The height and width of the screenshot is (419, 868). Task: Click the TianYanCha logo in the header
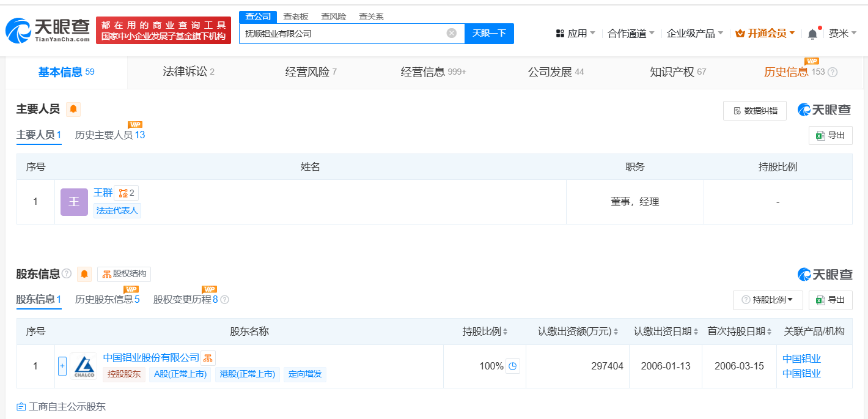coord(48,30)
